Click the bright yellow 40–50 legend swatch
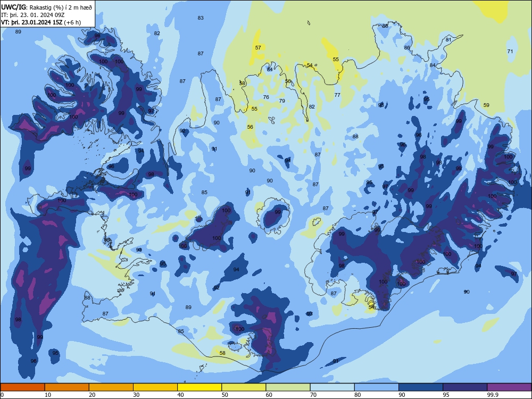 point(199,387)
